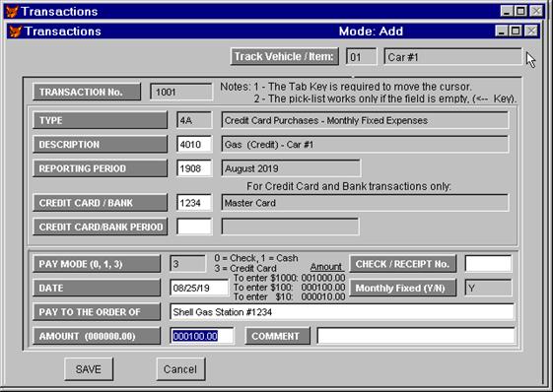This screenshot has height=392, width=553.
Task: Click the PAY TO THE ORDER OF button
Action: [x=97, y=312]
